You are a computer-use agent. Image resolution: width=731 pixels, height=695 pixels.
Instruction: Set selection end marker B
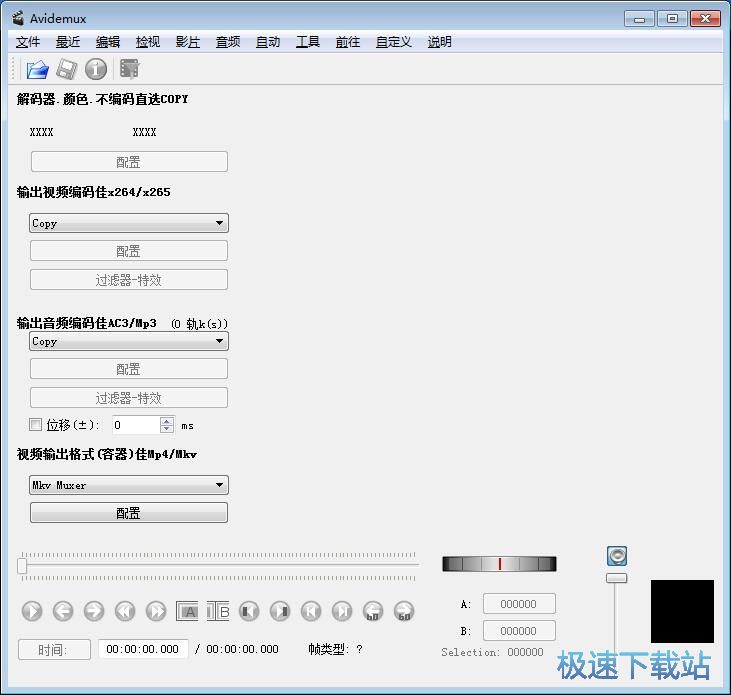click(x=220, y=611)
